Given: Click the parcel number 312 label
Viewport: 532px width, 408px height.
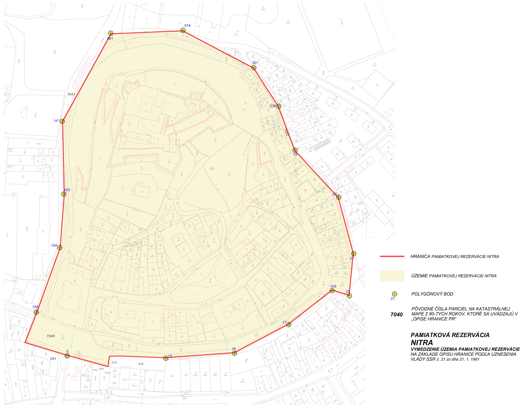Looking at the screenshot, I should tap(114, 363).
